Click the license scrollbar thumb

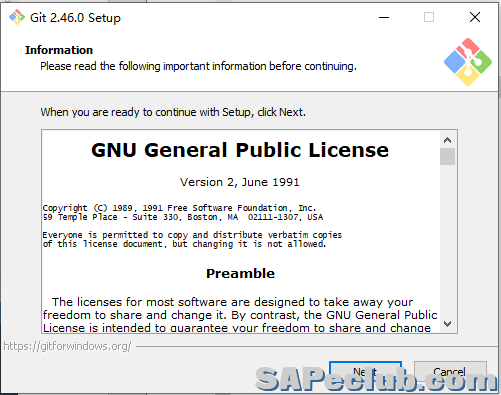[x=447, y=157]
